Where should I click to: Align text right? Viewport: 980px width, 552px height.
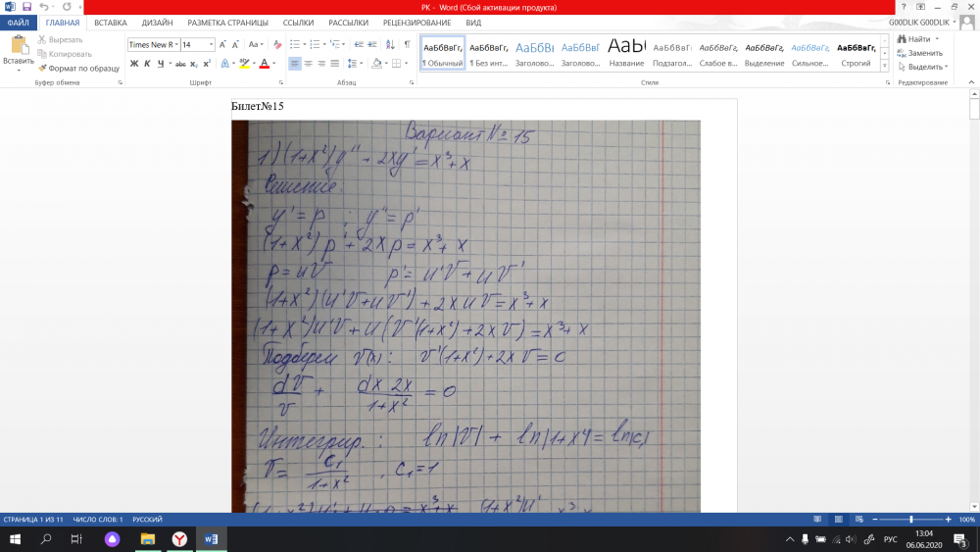pyautogui.click(x=321, y=63)
